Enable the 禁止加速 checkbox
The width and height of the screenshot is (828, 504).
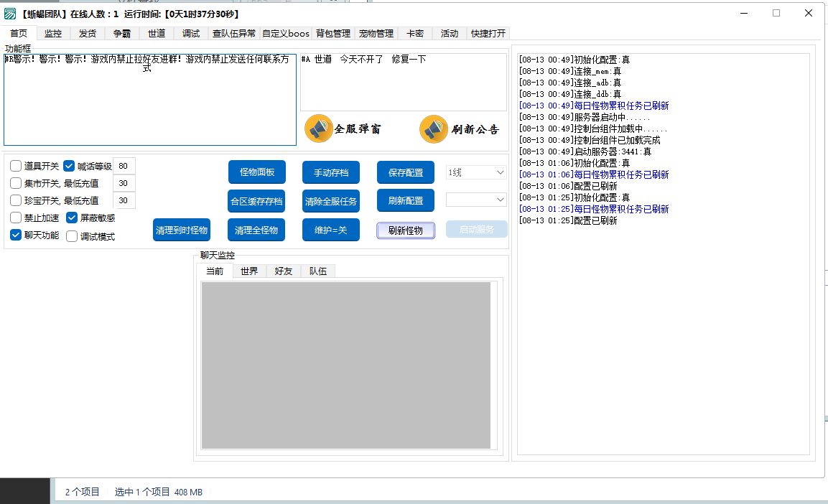16,218
